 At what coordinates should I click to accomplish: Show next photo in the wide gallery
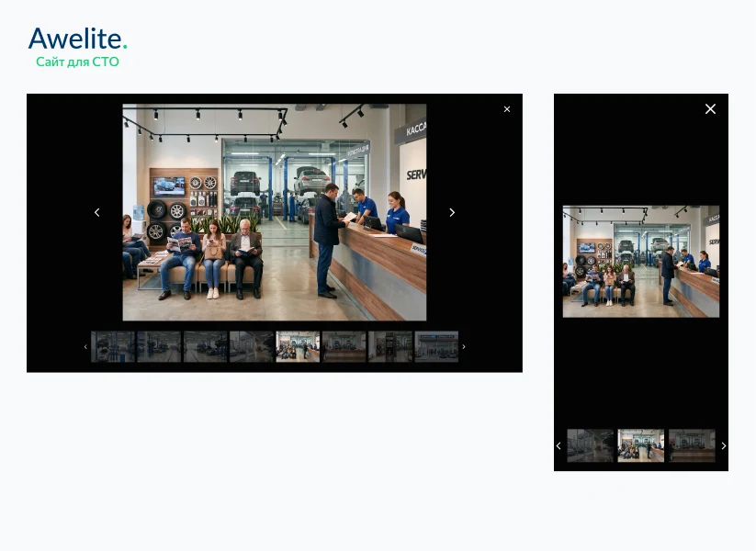pyautogui.click(x=452, y=212)
